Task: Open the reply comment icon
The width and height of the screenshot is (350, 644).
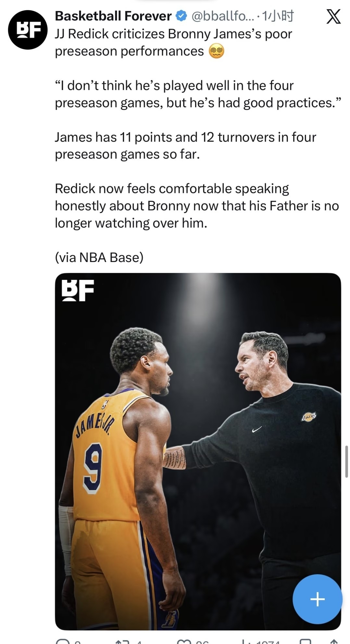Action: [x=62, y=641]
